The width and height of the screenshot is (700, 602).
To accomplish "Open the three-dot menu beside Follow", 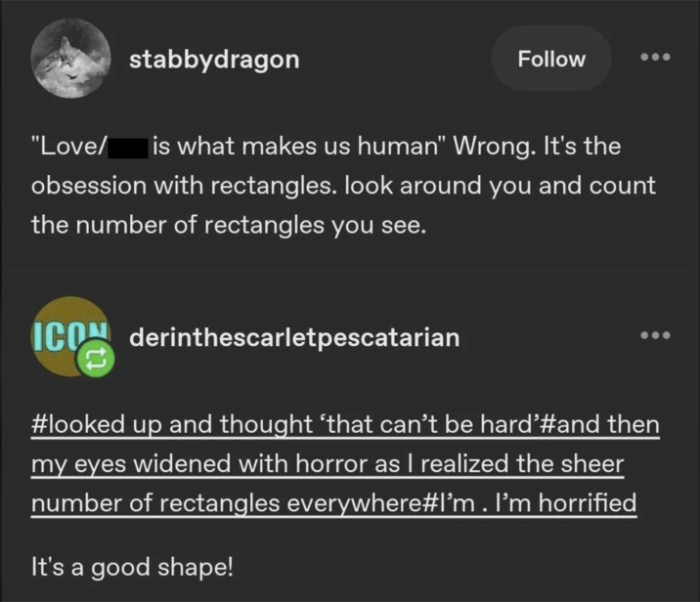I will tap(655, 57).
